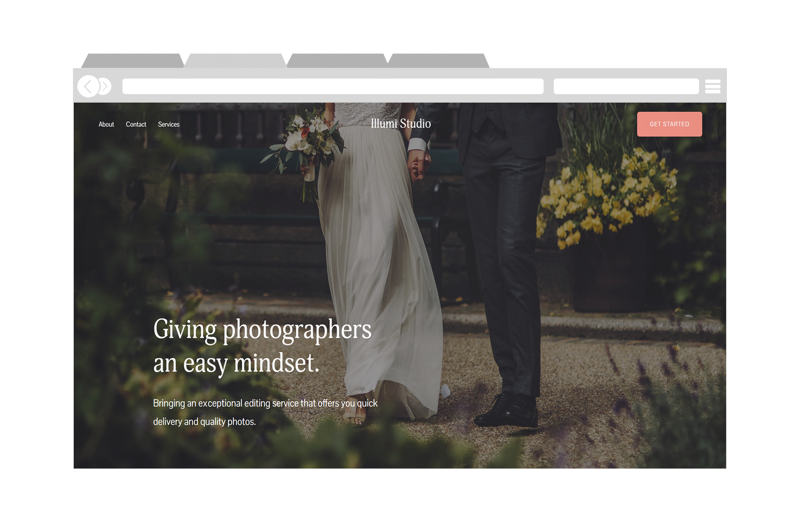Click the browser address bar
This screenshot has width=798, height=532.
point(332,86)
